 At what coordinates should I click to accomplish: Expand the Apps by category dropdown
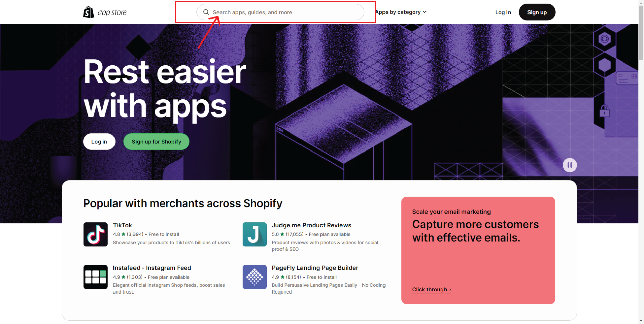398,12
